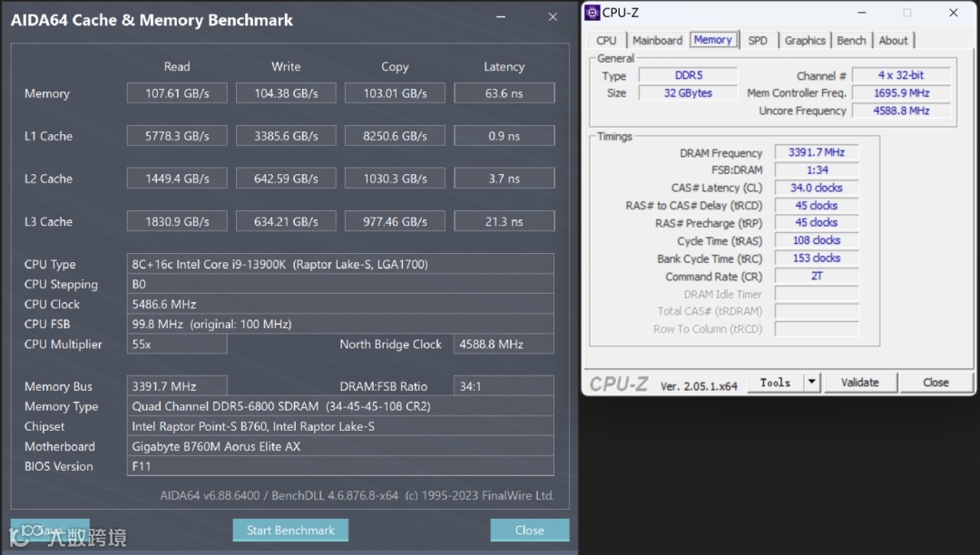Click the CPU Multiplier value 55x

[178, 344]
